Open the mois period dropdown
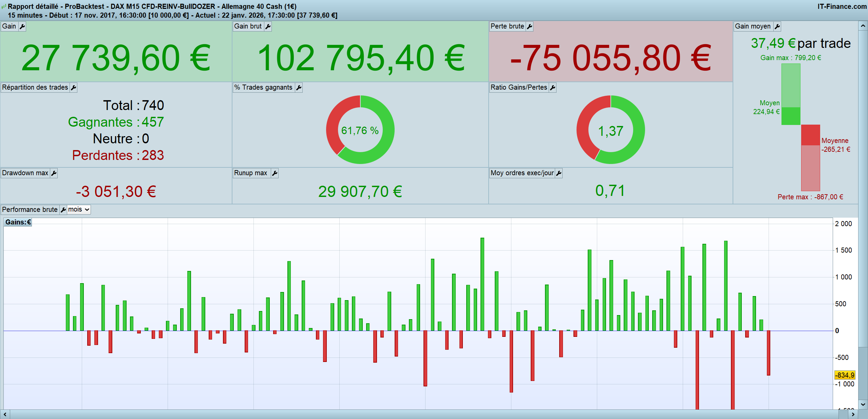868x419 pixels. [x=79, y=209]
